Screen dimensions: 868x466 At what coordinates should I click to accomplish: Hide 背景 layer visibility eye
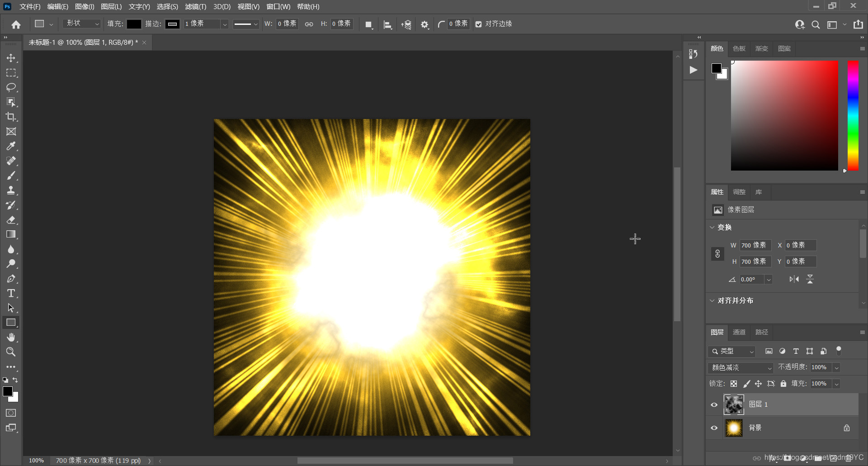tap(714, 428)
